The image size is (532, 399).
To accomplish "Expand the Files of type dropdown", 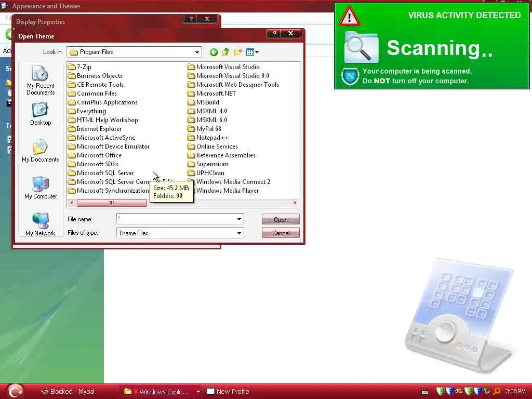I will (x=239, y=233).
